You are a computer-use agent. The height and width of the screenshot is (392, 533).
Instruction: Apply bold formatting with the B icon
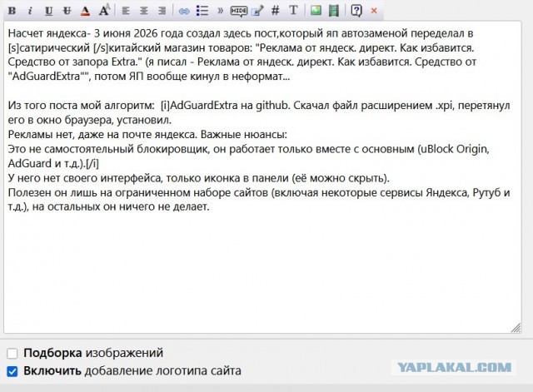[x=12, y=11]
